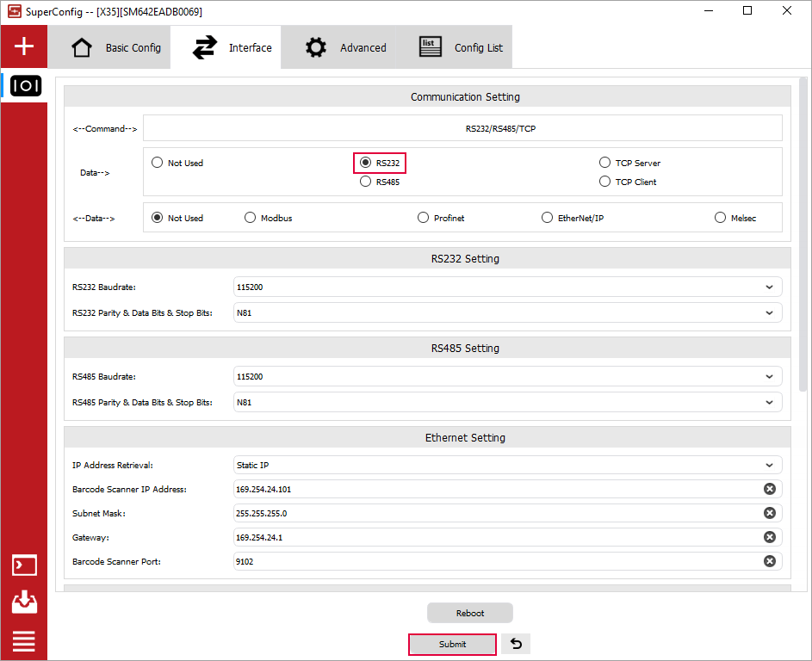Choose the TCP Server radio button
812x661 pixels.
605,163
